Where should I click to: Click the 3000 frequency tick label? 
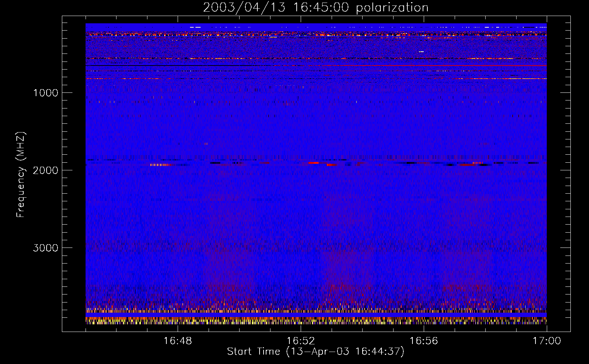click(x=46, y=248)
